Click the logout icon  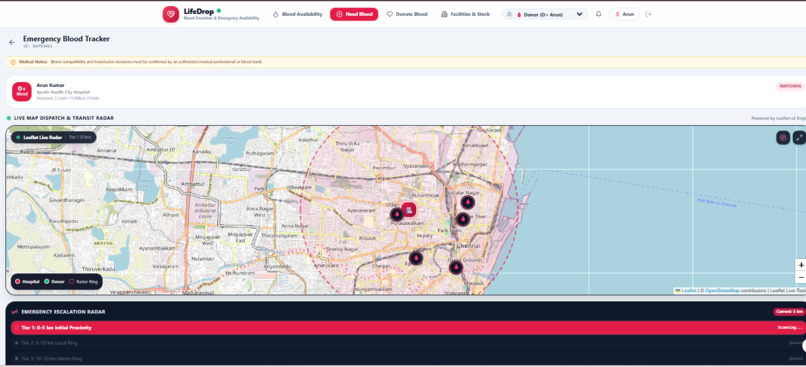(648, 14)
